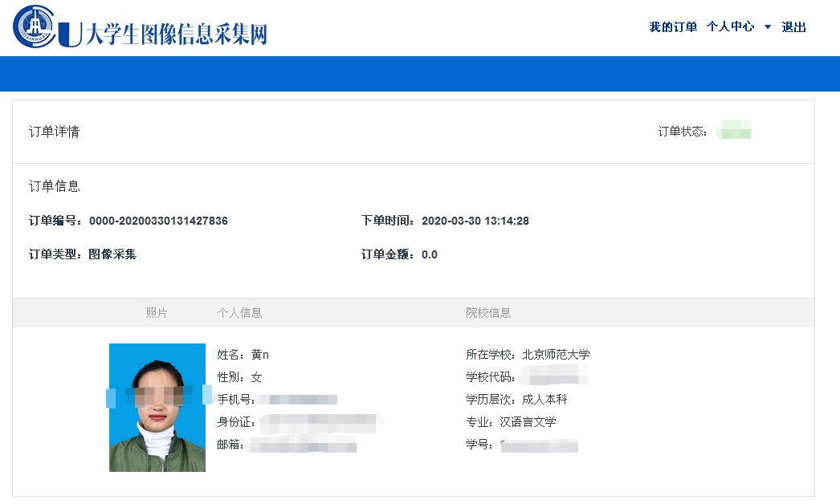Click the 所在学校 北京师范大学 text
The width and height of the screenshot is (840, 504).
[x=528, y=355]
